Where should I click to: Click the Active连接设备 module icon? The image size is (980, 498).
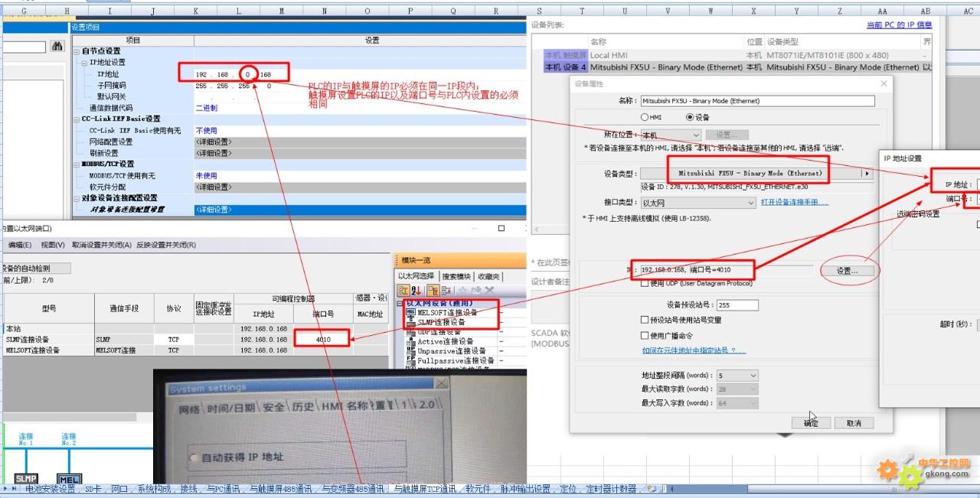click(x=411, y=341)
